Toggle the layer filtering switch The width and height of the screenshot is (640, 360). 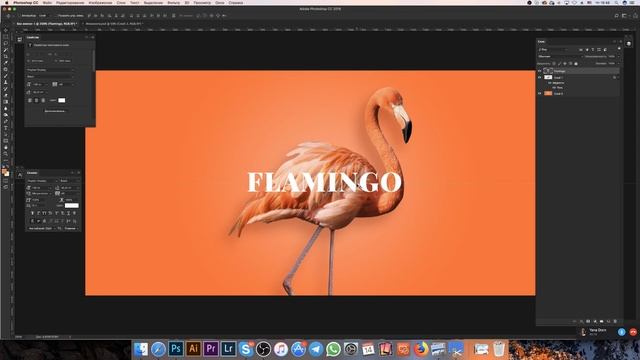point(619,48)
